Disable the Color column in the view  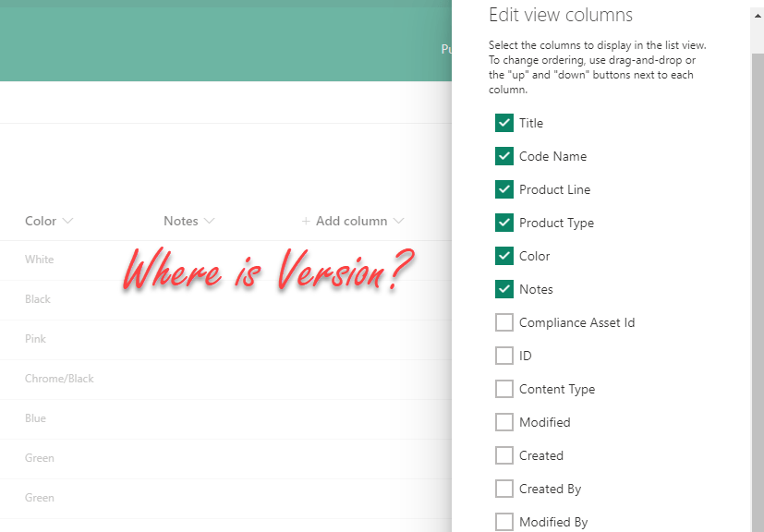[x=504, y=255]
